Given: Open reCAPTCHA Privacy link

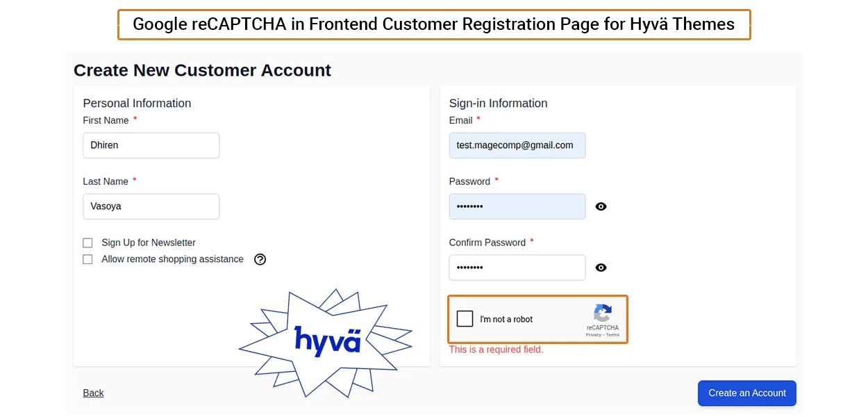Looking at the screenshot, I should tap(594, 335).
